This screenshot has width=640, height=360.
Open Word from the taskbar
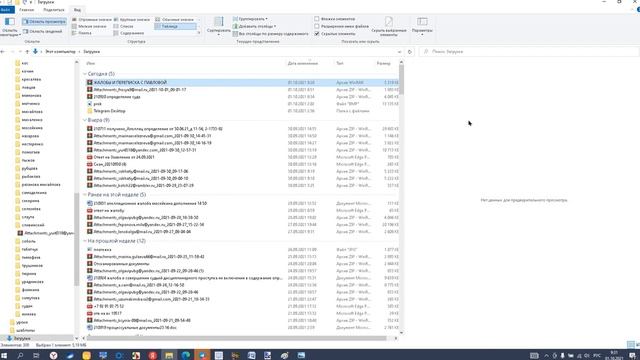tap(251, 356)
